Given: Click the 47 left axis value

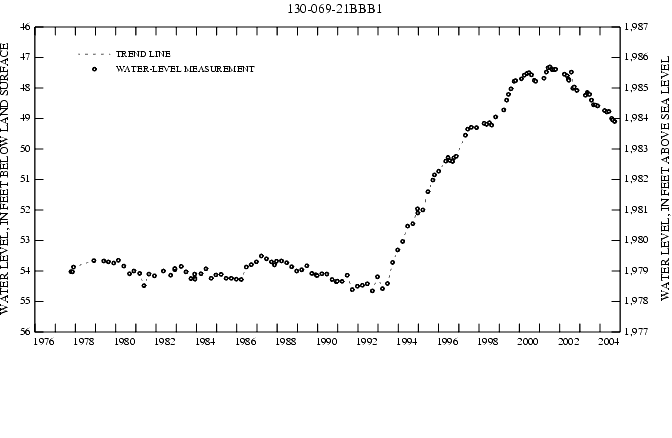Looking at the screenshot, I should 25,57.
